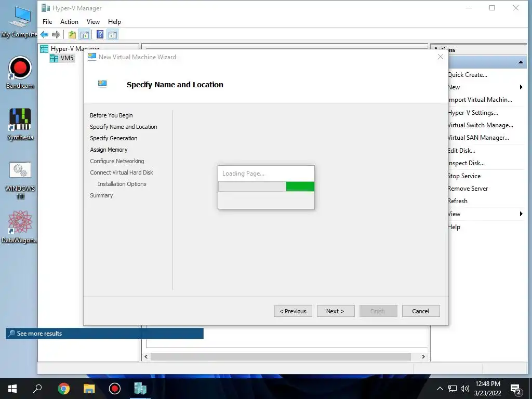Click the forward arrow in Hyper-V toolbar
This screenshot has width=532, height=399.
56,35
